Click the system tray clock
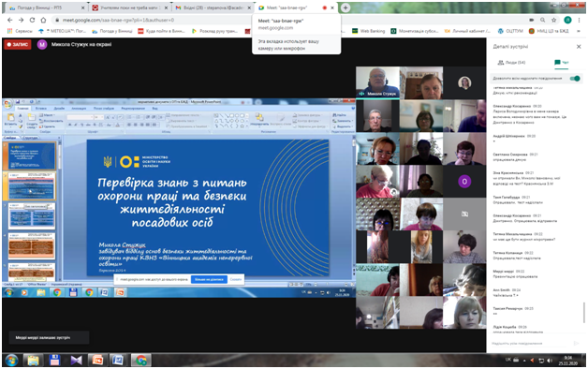Image resolution: width=588 pixels, height=369 pixels. pos(567,361)
